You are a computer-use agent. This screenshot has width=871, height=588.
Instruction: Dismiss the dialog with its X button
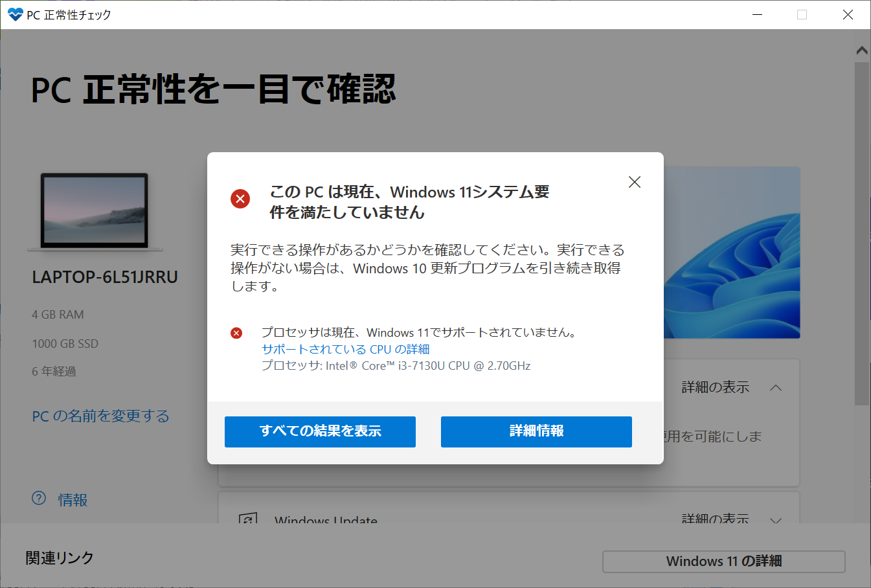pos(635,182)
